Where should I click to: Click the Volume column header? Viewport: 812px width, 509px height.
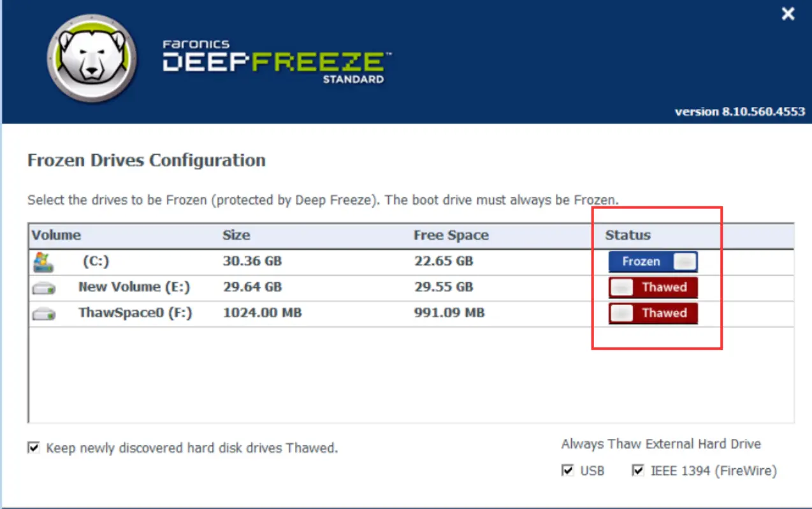click(x=56, y=235)
